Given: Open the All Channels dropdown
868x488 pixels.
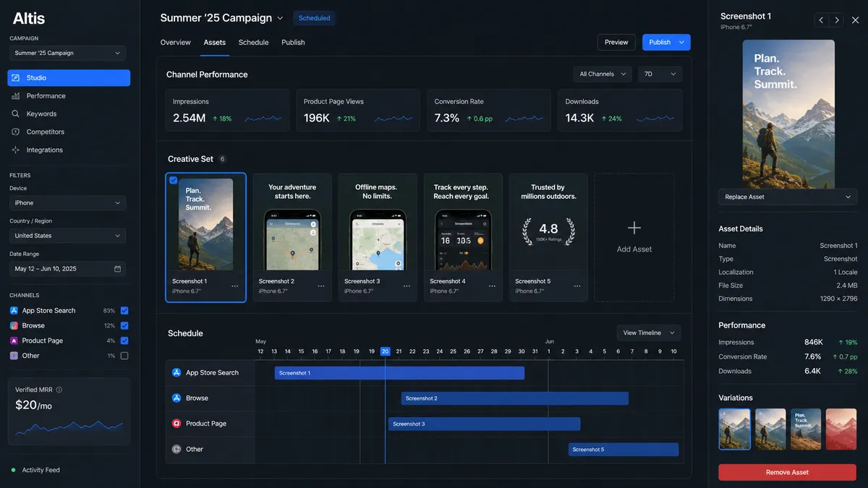Looking at the screenshot, I should click(602, 74).
